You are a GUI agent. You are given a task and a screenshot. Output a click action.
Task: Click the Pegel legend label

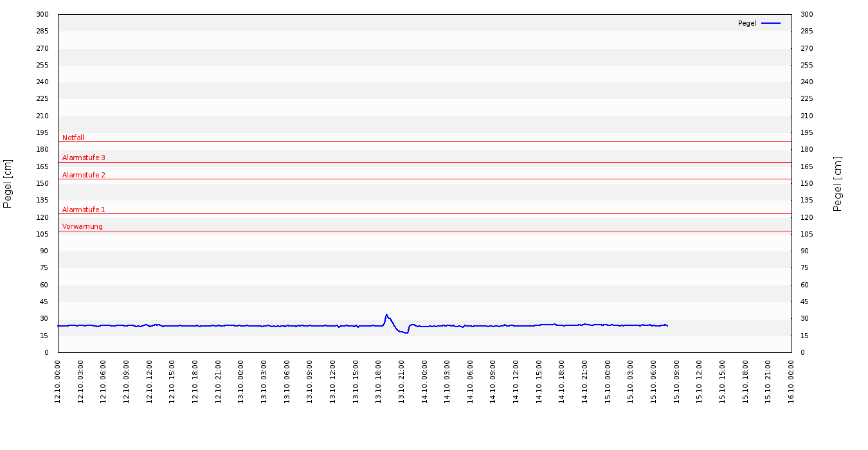pyautogui.click(x=746, y=23)
